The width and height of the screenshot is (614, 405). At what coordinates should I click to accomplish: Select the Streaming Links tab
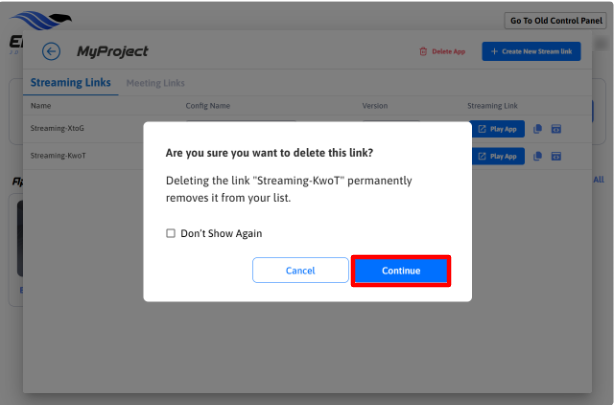pos(71,82)
